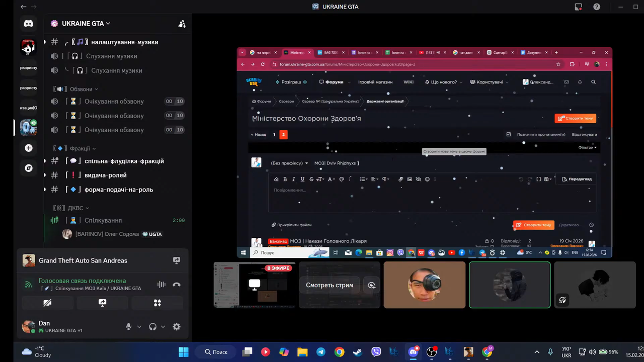644x362 pixels.
Task: Click the Передогляд button in streamed editor
Action: pos(577,179)
